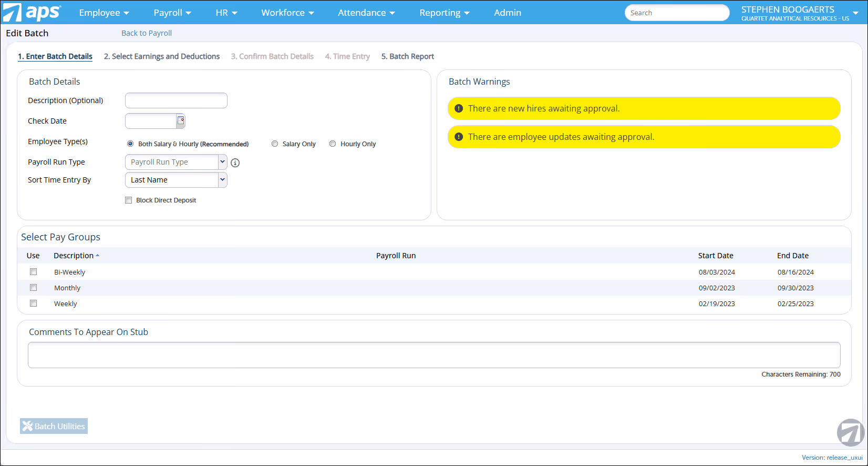Check the Monthly pay group checkbox
Image resolution: width=868 pixels, height=466 pixels.
pos(34,288)
